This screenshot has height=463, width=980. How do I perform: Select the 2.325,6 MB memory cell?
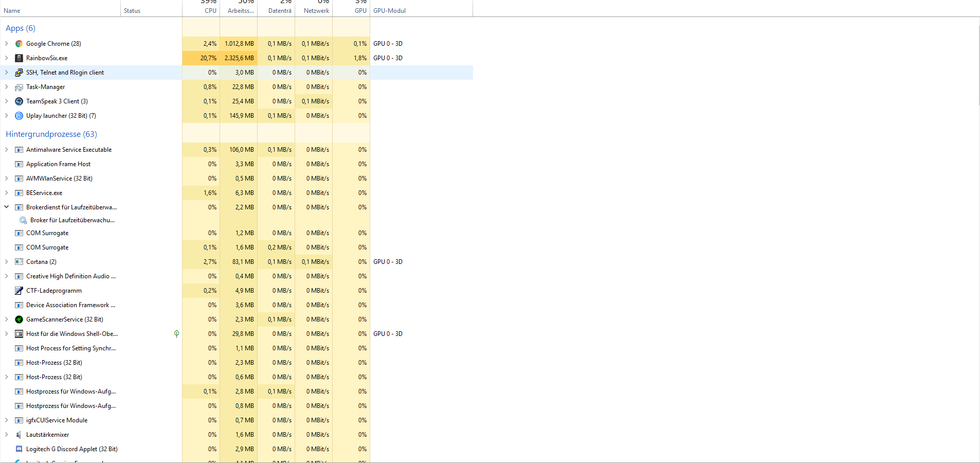click(239, 58)
